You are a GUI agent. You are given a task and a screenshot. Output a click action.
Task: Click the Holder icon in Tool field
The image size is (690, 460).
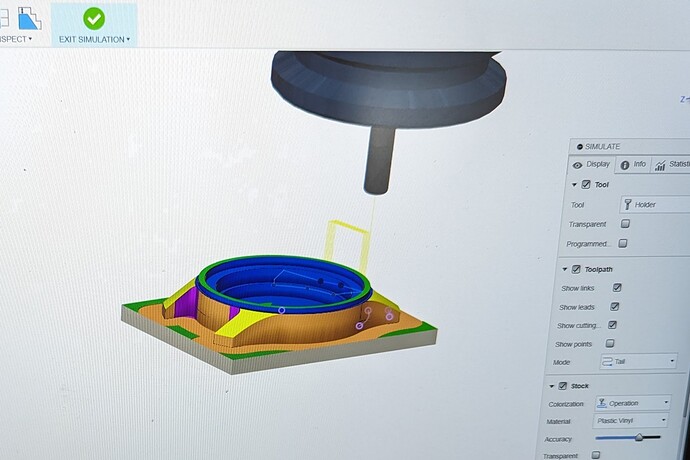point(628,204)
